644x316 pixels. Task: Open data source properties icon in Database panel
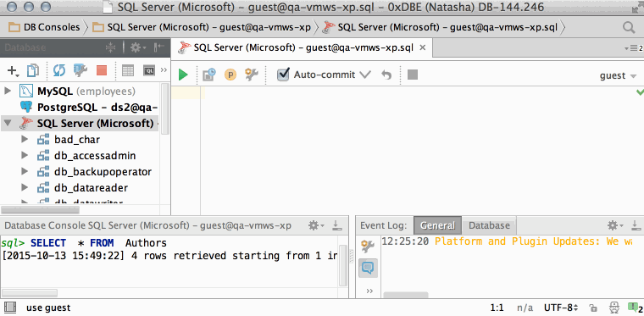(x=80, y=70)
